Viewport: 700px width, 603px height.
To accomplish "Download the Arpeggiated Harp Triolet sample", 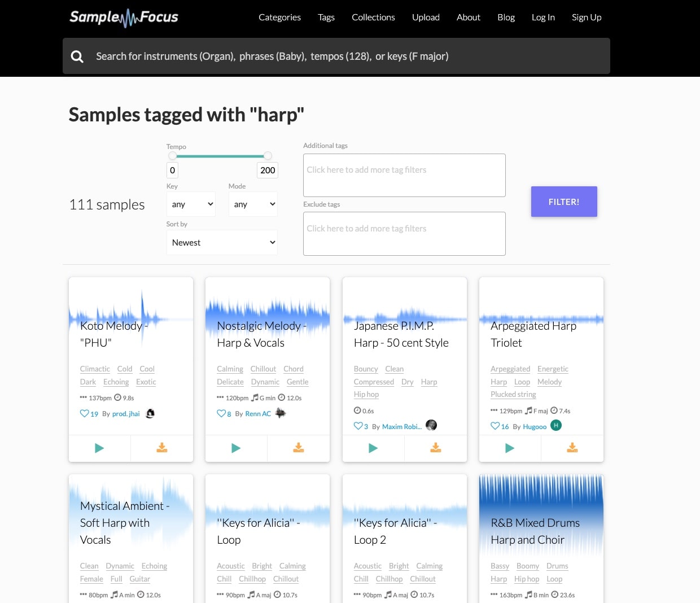I will point(572,448).
